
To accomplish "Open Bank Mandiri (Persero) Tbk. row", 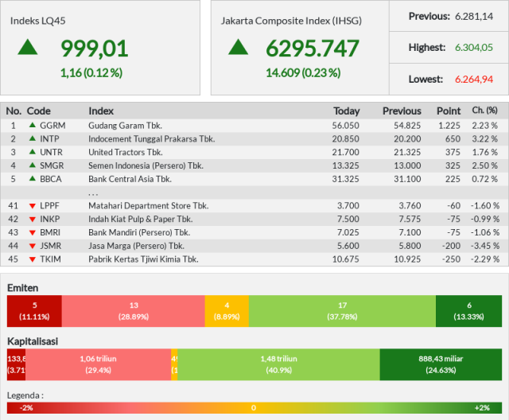I will click(254, 232).
